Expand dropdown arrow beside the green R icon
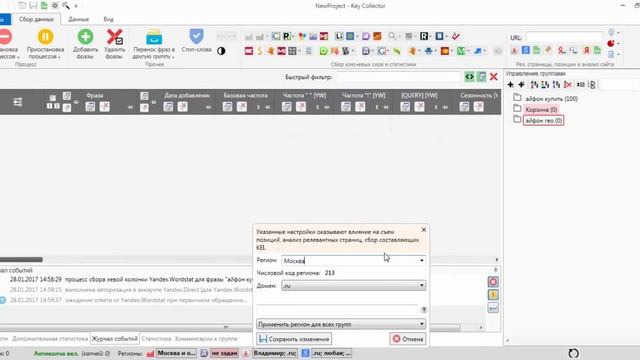Image resolution: width=640 pixels, height=360 pixels. 293,37
